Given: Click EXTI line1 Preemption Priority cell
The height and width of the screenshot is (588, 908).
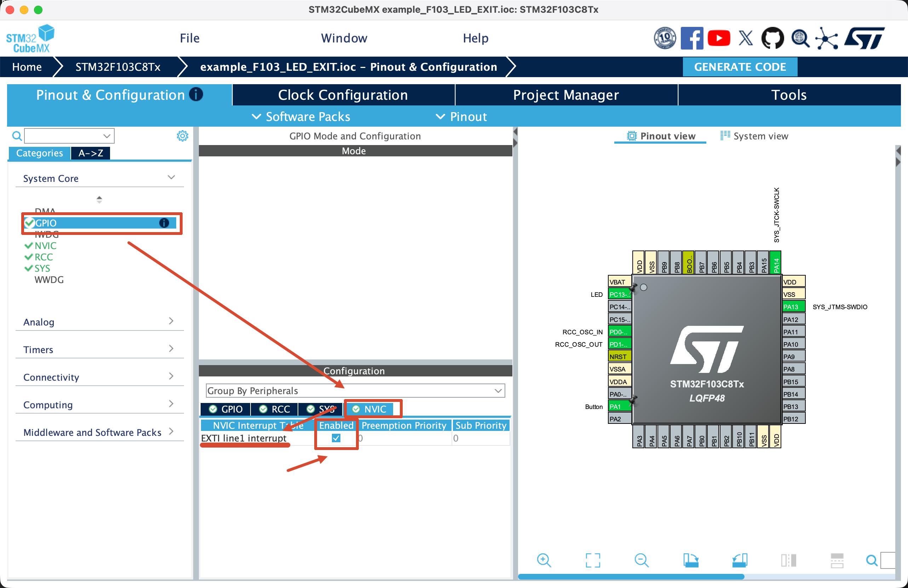Looking at the screenshot, I should 404,438.
